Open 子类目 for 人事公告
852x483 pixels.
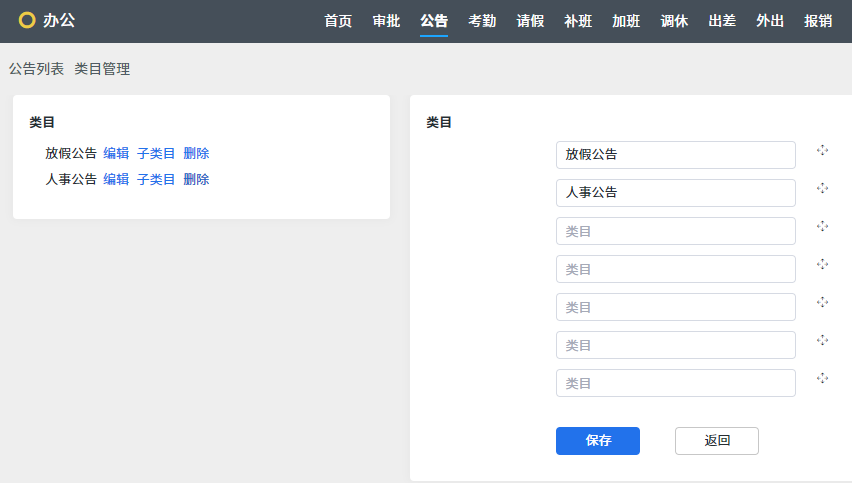click(x=156, y=179)
